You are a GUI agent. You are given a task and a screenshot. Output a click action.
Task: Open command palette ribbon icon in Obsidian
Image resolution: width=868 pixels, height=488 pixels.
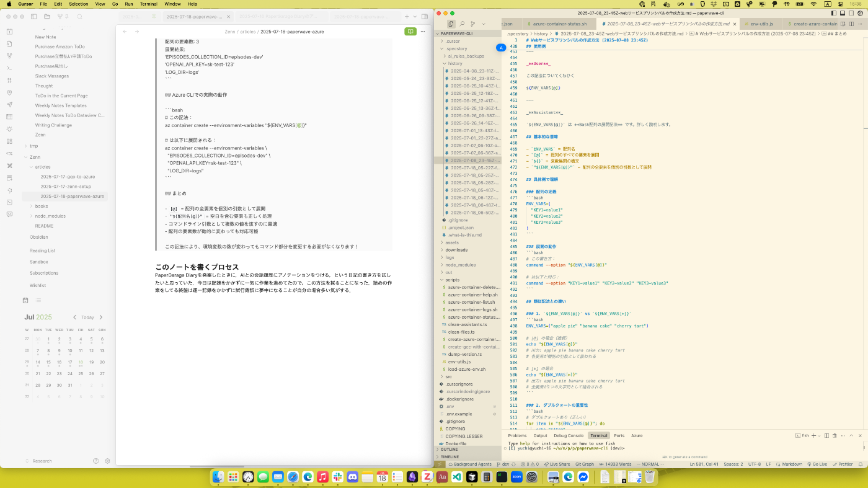pyautogui.click(x=9, y=68)
